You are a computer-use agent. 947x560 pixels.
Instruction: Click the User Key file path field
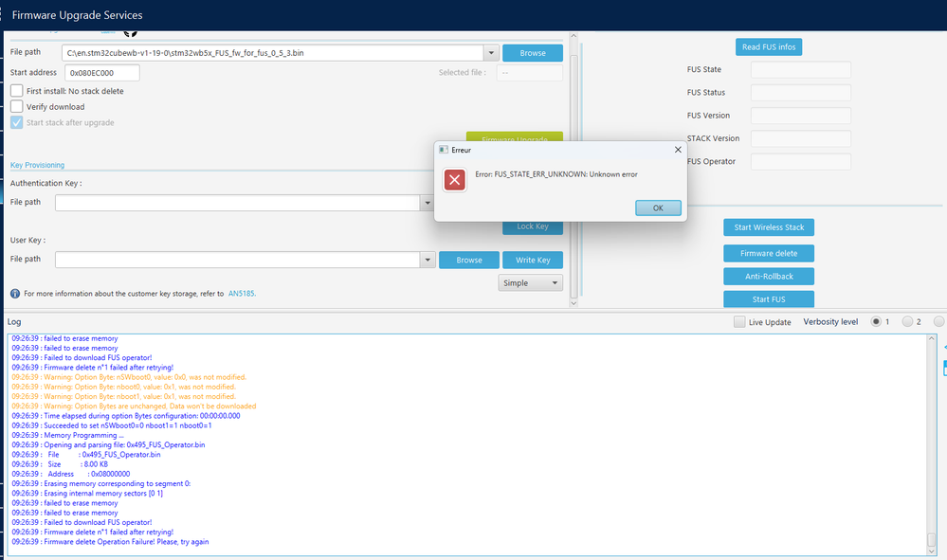(x=237, y=260)
